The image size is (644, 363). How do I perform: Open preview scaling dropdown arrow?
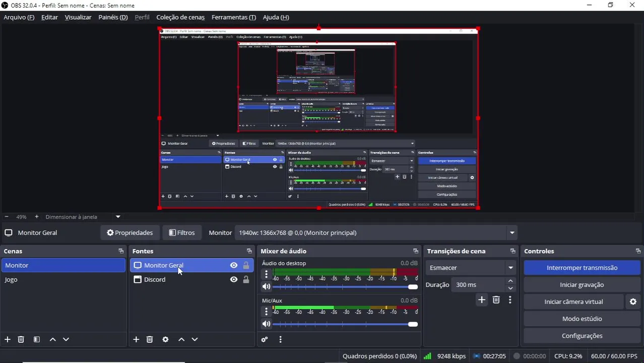coord(118,217)
